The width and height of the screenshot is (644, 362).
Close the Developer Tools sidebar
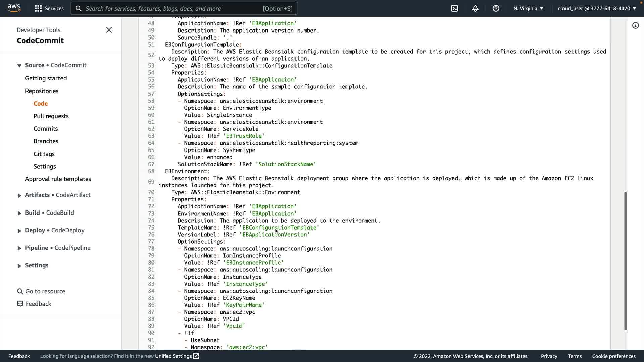(109, 30)
